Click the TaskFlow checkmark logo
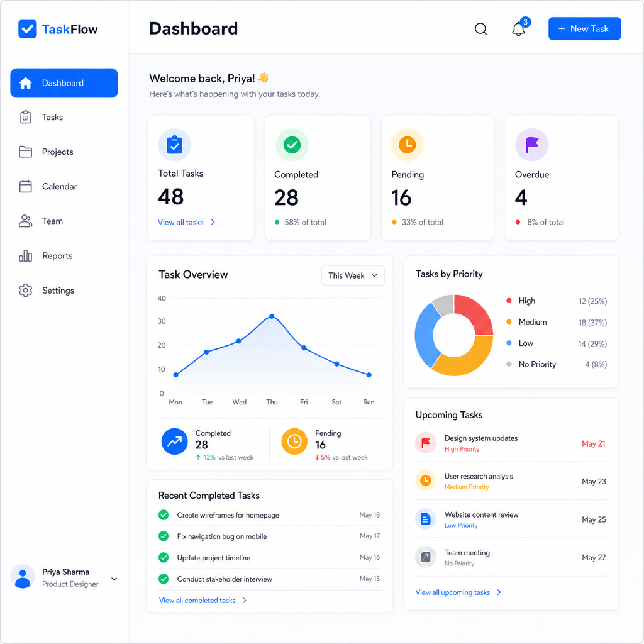644x644 pixels. [28, 29]
